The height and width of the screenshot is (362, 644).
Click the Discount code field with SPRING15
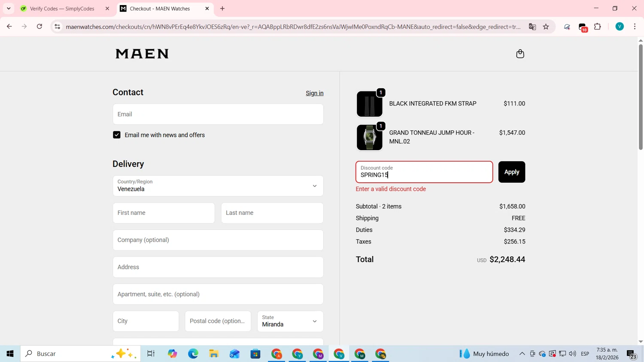click(424, 172)
